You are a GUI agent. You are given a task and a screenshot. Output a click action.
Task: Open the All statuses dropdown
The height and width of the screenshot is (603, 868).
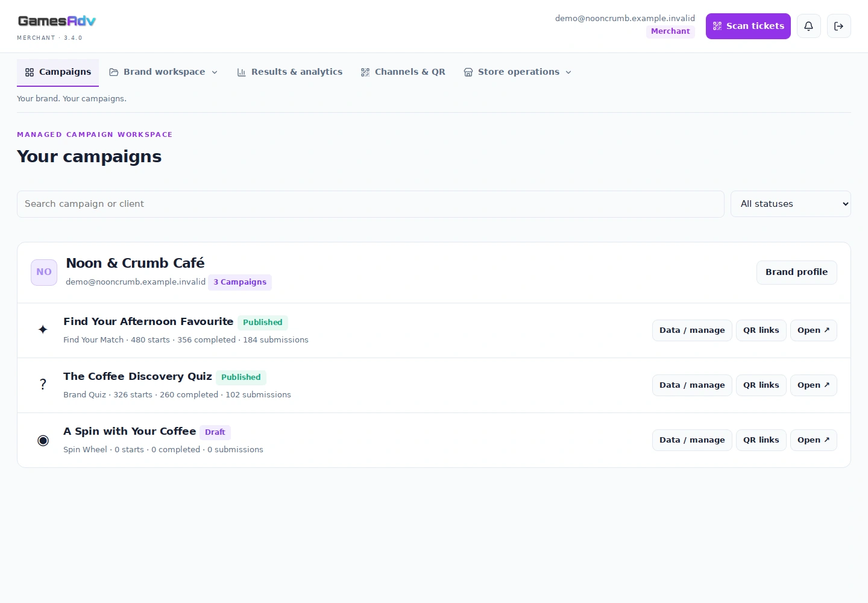[x=791, y=204]
